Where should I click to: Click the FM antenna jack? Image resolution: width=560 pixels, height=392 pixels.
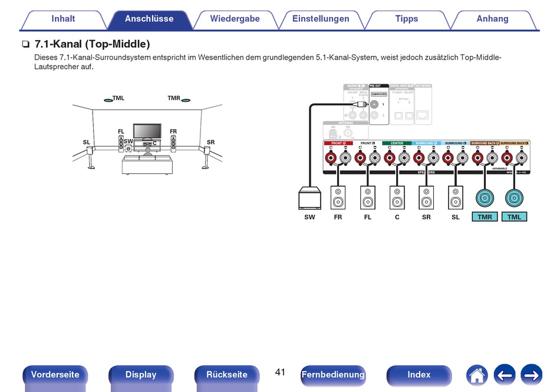[x=348, y=133]
